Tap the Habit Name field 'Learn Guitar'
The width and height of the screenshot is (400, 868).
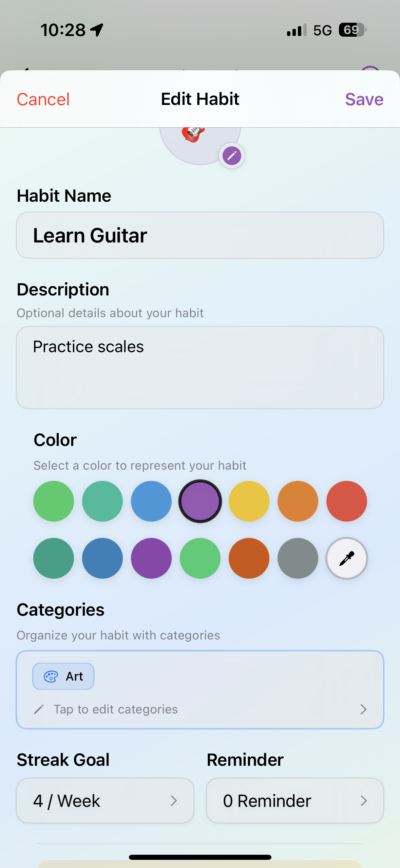[200, 235]
